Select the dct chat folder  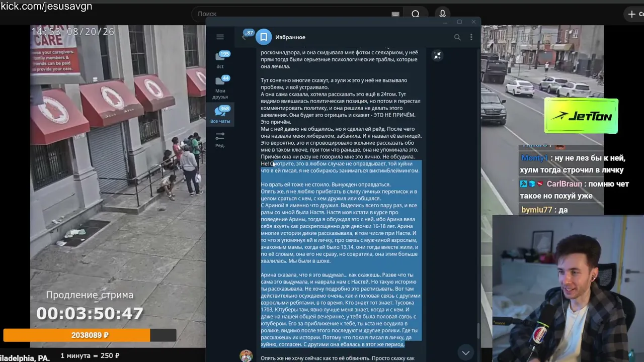click(220, 59)
